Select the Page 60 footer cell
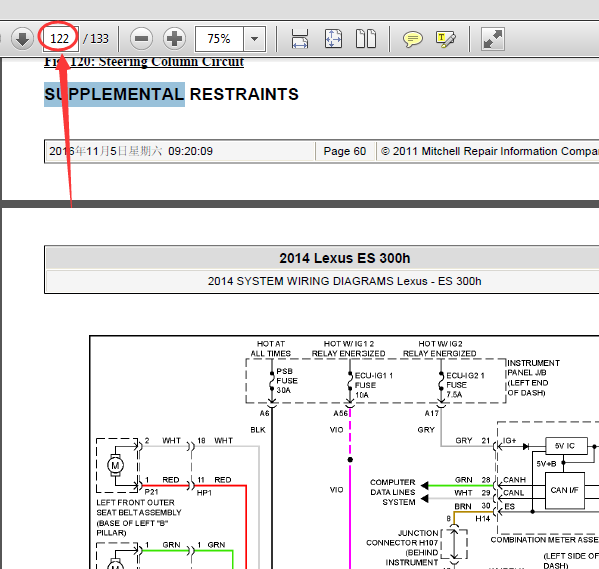Image resolution: width=599 pixels, height=569 pixels. 345,151
